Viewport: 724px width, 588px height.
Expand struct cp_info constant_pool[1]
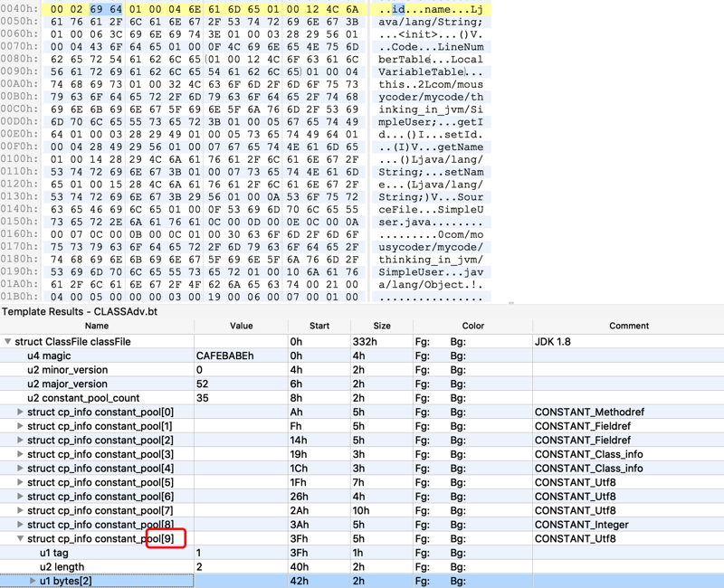[x=20, y=426]
